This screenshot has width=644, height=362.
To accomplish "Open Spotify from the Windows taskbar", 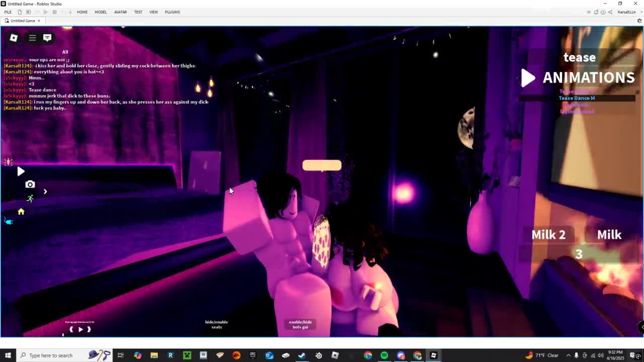I will [x=384, y=355].
